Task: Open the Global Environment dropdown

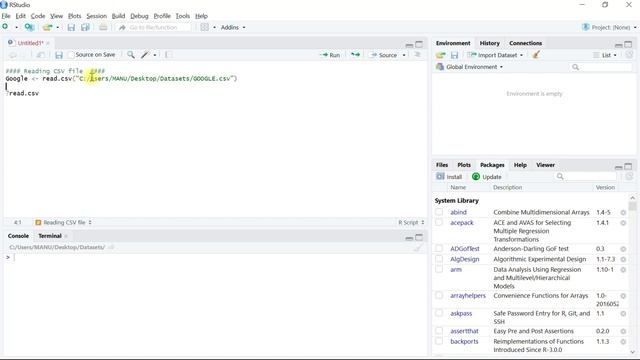Action: 470,67
